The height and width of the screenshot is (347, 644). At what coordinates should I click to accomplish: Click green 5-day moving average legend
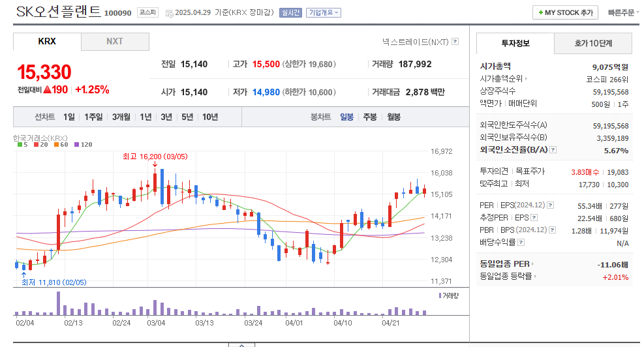pos(23,145)
